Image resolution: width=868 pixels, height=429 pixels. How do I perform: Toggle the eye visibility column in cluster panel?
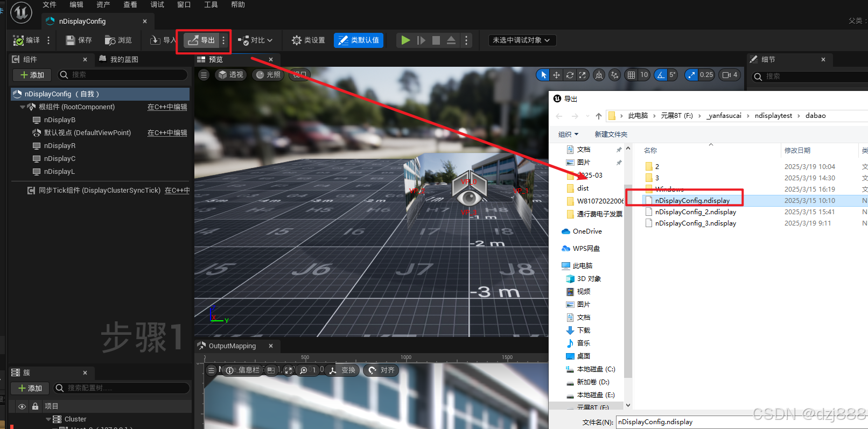22,406
